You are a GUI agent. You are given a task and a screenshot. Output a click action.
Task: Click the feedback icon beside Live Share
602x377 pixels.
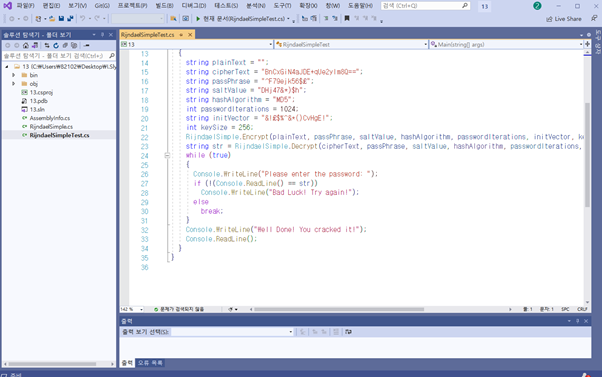pyautogui.click(x=594, y=18)
